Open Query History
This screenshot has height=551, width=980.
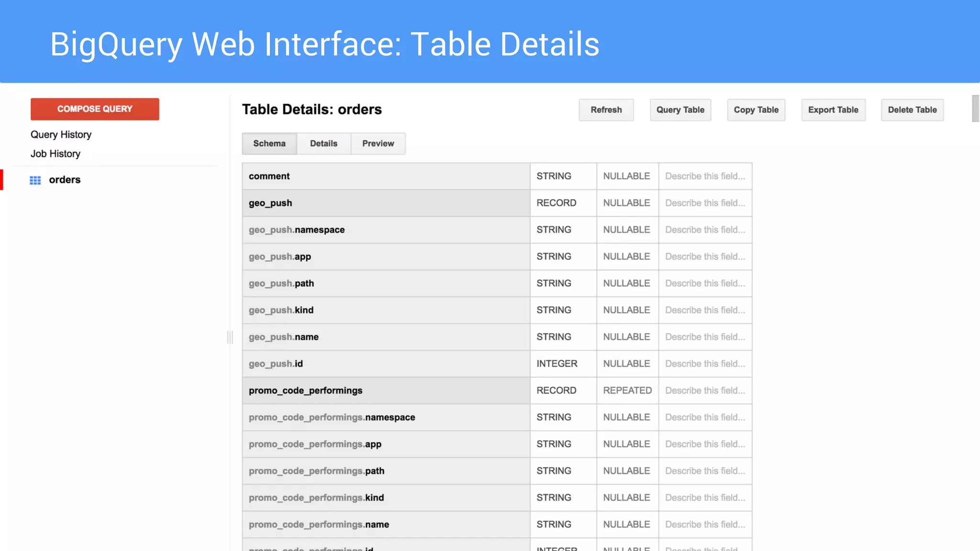coord(61,134)
